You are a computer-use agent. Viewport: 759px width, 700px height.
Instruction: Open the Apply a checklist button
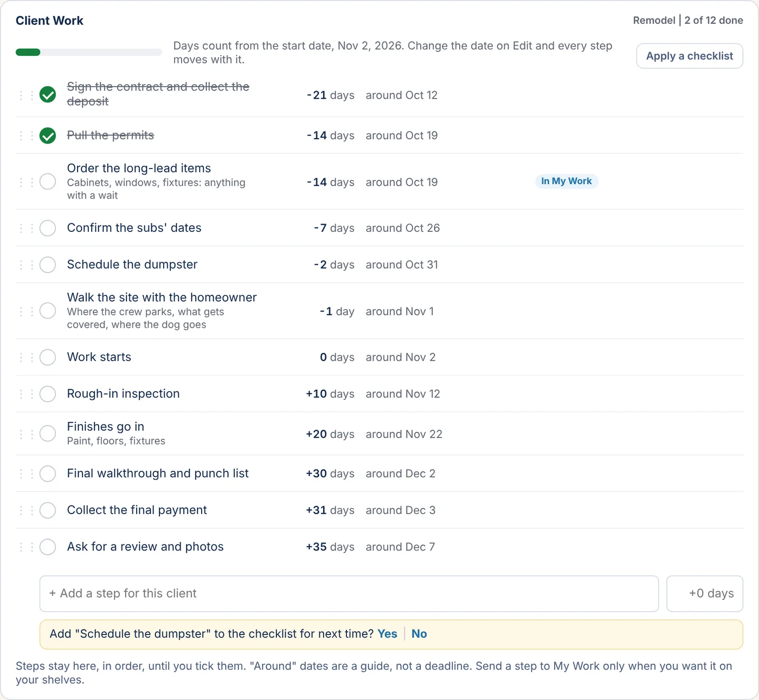(689, 56)
